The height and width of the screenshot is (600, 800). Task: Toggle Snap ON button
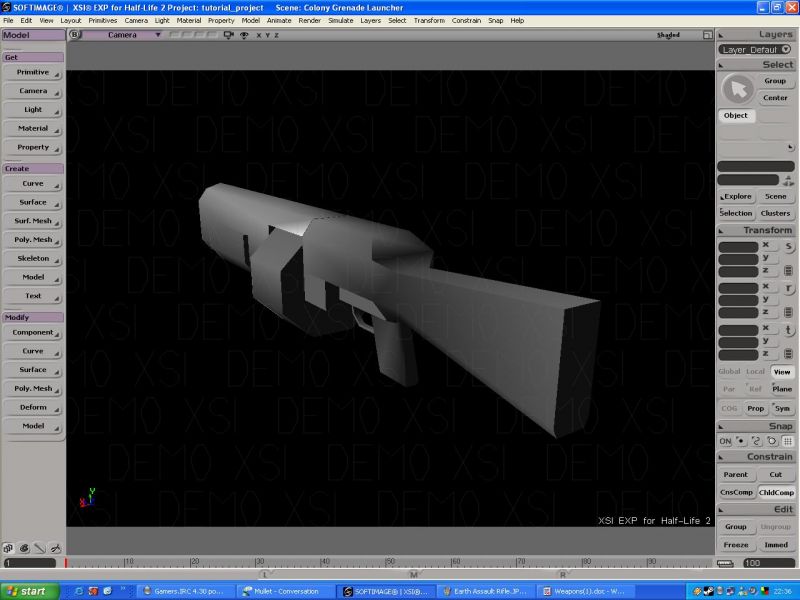[x=725, y=441]
